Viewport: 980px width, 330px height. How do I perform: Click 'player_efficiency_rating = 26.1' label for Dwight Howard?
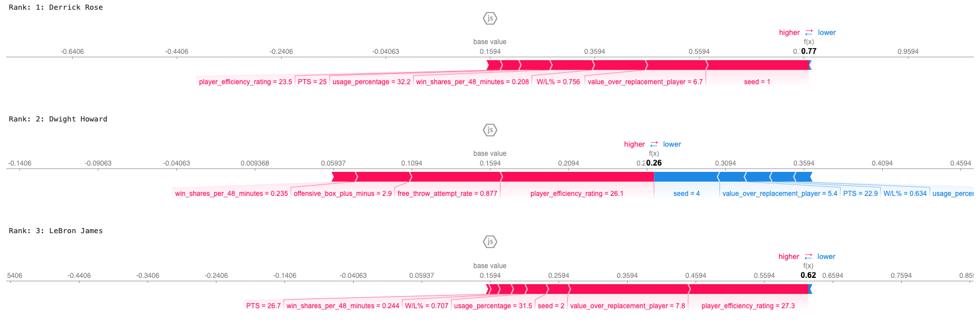pyautogui.click(x=577, y=194)
